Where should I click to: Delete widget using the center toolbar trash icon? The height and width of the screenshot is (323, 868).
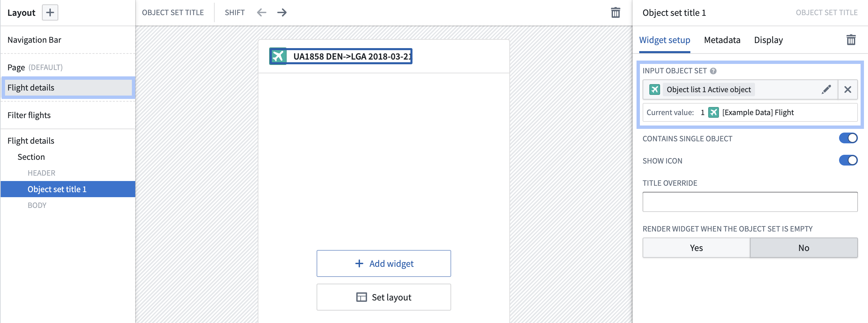pyautogui.click(x=615, y=12)
